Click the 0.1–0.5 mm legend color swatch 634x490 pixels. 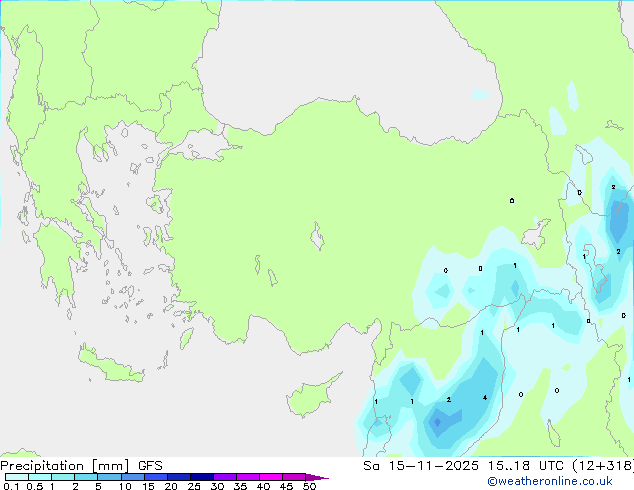point(17,477)
